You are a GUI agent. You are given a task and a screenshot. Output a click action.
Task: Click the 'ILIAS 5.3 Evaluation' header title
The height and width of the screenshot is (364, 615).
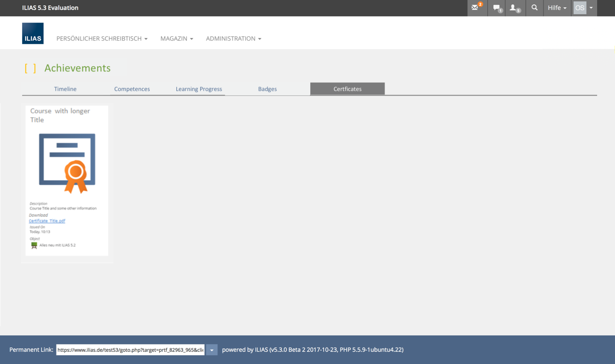(x=50, y=8)
